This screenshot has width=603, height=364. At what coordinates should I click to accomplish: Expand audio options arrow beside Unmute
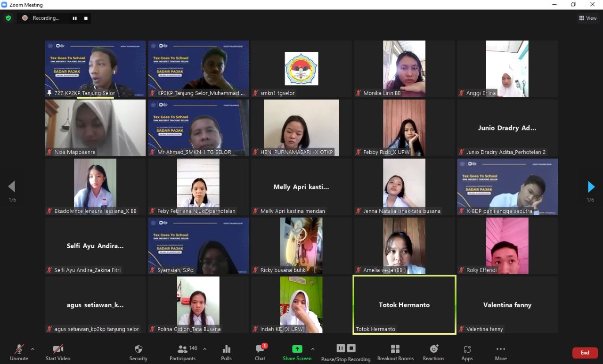[33, 349]
